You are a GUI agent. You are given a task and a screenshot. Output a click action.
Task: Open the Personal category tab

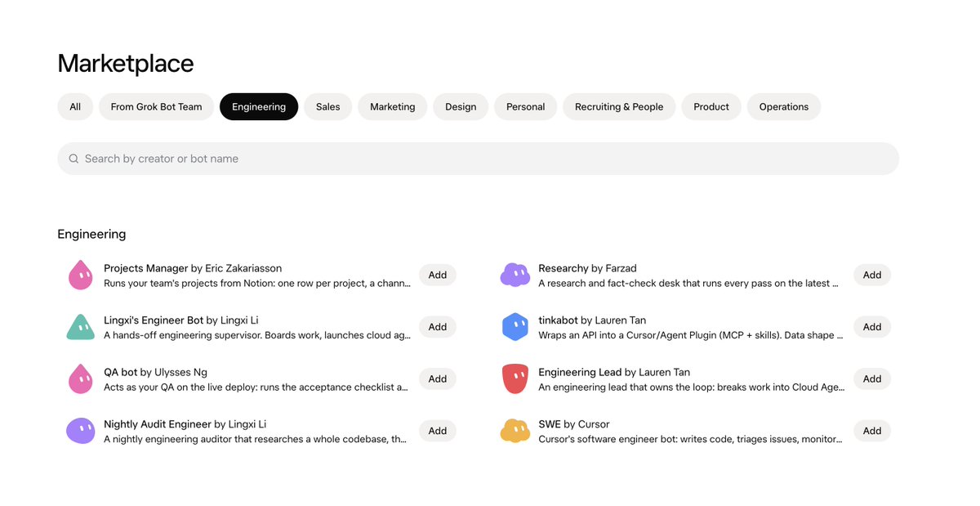[x=526, y=107]
